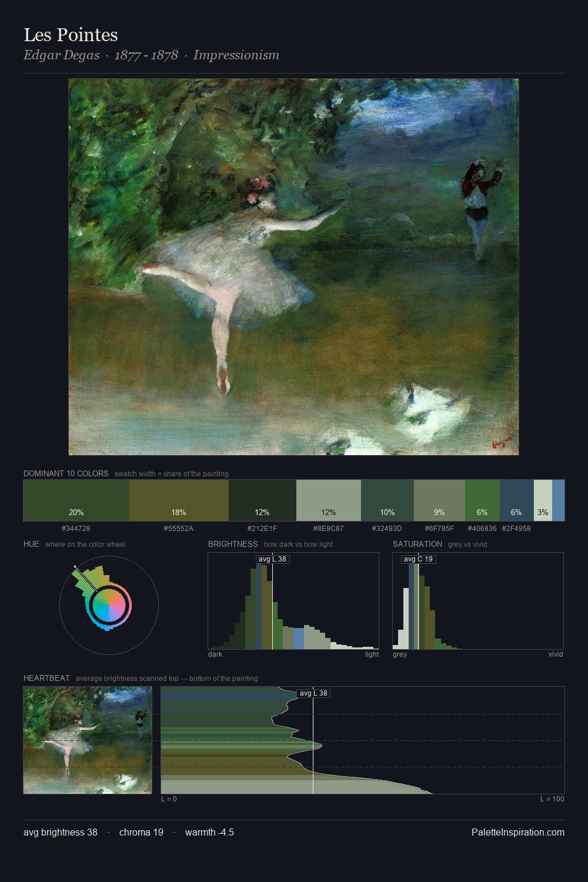Click hex code #2F4958

pos(516,529)
